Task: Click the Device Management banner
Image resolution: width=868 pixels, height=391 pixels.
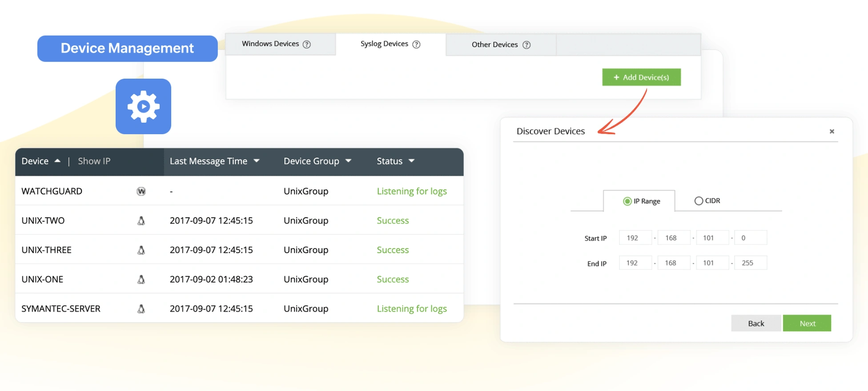Action: pyautogui.click(x=128, y=48)
